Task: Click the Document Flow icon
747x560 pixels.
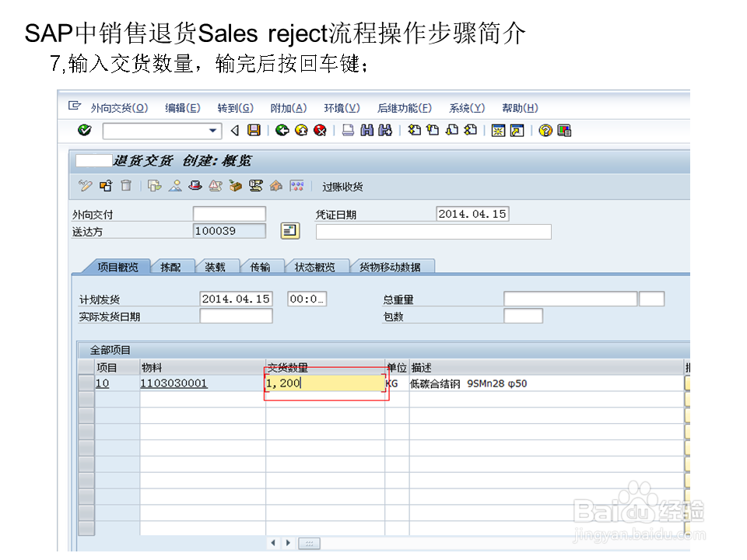Action: click(154, 186)
